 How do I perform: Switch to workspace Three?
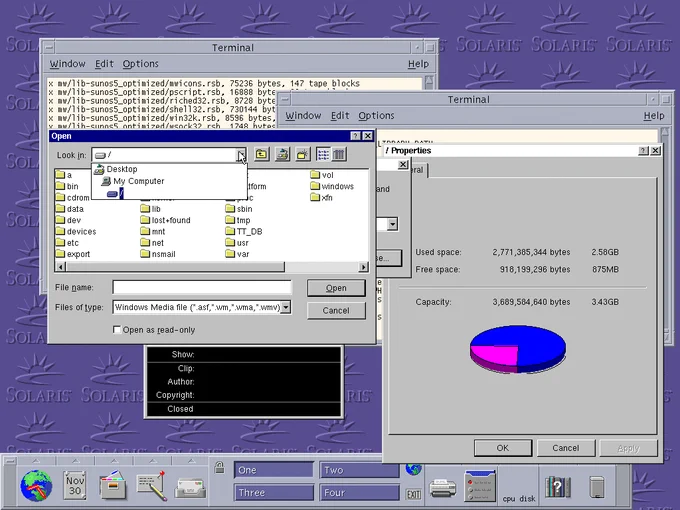pos(274,493)
